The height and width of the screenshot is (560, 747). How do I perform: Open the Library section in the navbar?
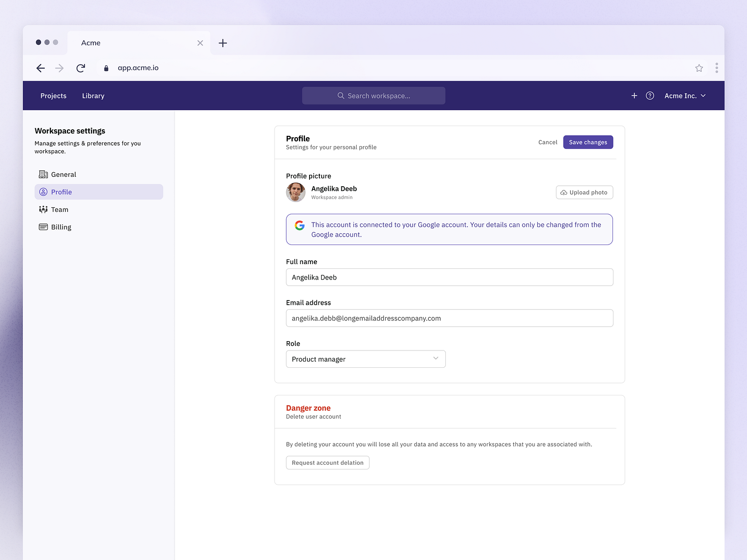point(92,95)
